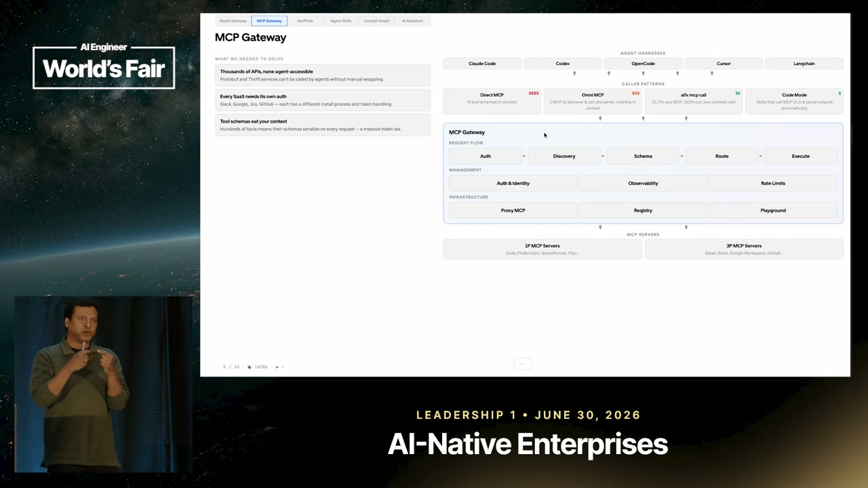868x488 pixels.
Task: Switch to the Model Gateway tab
Action: pyautogui.click(x=233, y=21)
